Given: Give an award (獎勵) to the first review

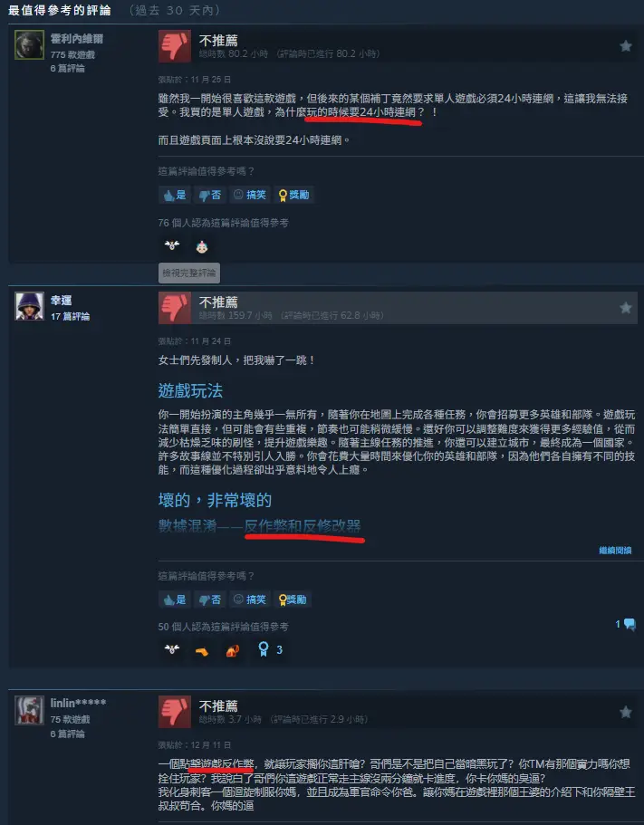Looking at the screenshot, I should (x=293, y=196).
